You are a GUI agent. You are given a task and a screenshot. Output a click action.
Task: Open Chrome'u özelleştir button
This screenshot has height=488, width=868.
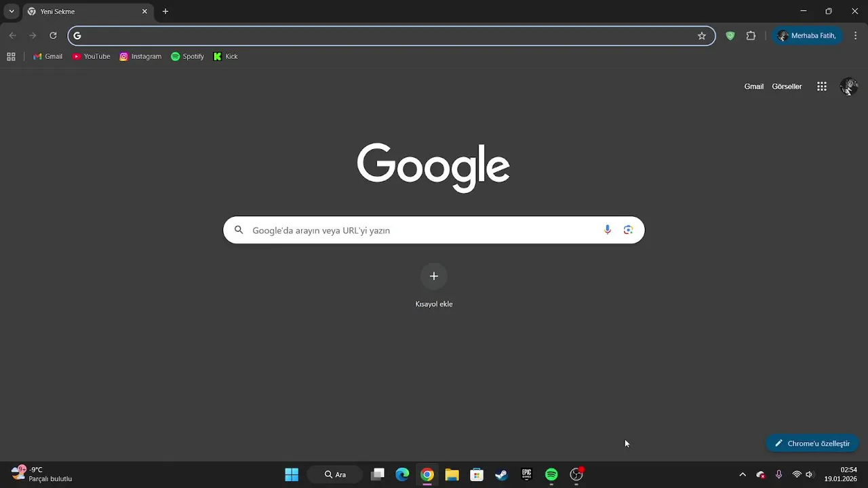812,443
